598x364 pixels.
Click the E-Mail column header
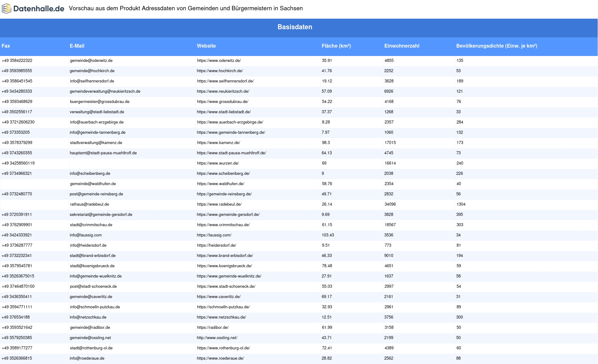point(77,46)
